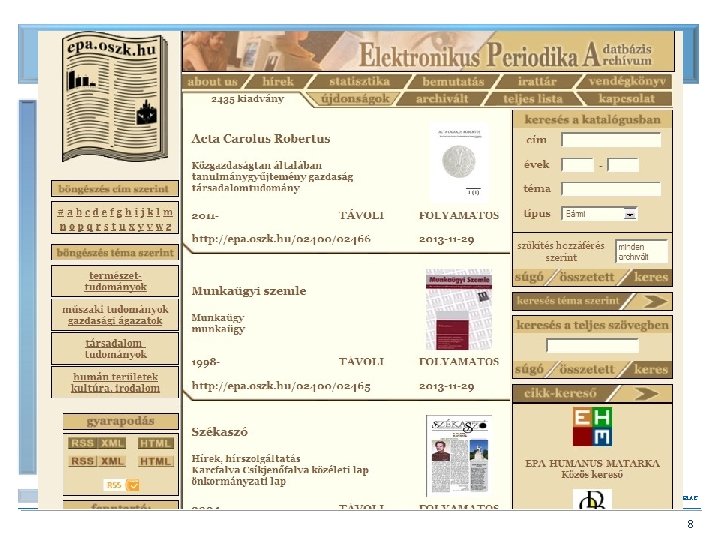Click súgó in the catalog search
Viewport: 720px width, 540px height.
point(529,277)
